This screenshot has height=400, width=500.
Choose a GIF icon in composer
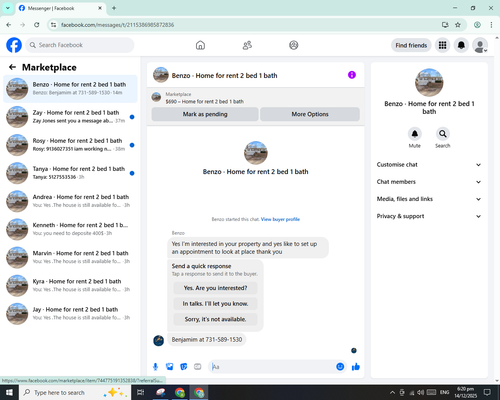(x=198, y=367)
